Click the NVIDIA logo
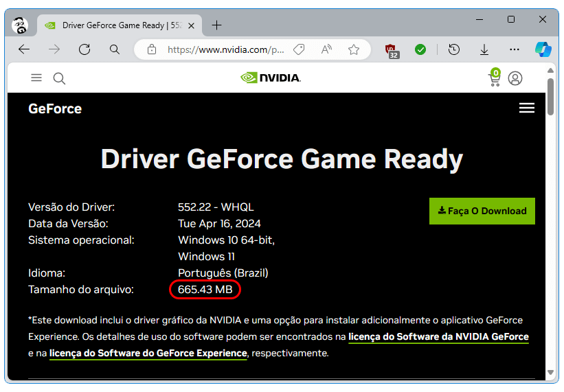This screenshot has height=392, width=564. tap(271, 78)
